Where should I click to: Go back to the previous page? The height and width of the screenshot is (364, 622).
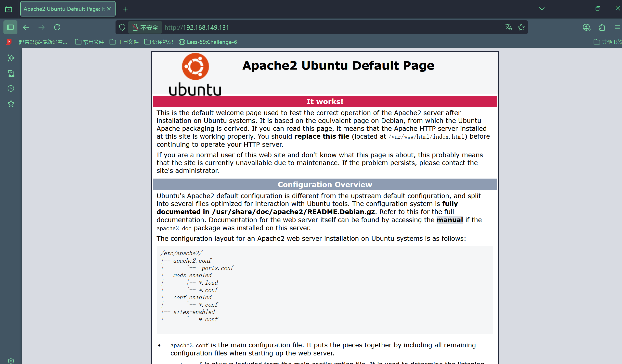pos(26,27)
